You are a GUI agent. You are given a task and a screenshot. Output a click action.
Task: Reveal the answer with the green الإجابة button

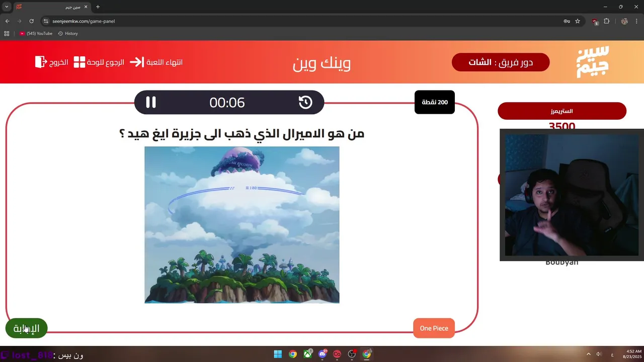pos(26,328)
